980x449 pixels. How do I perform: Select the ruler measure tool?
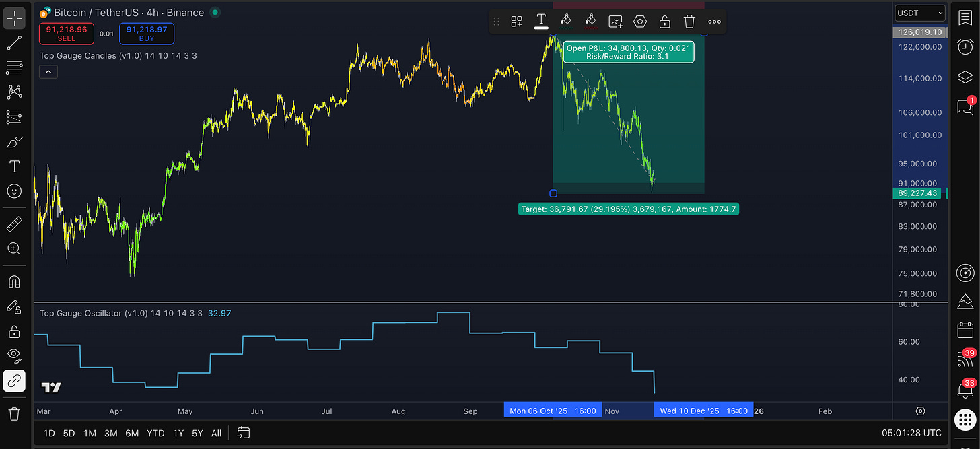point(14,223)
